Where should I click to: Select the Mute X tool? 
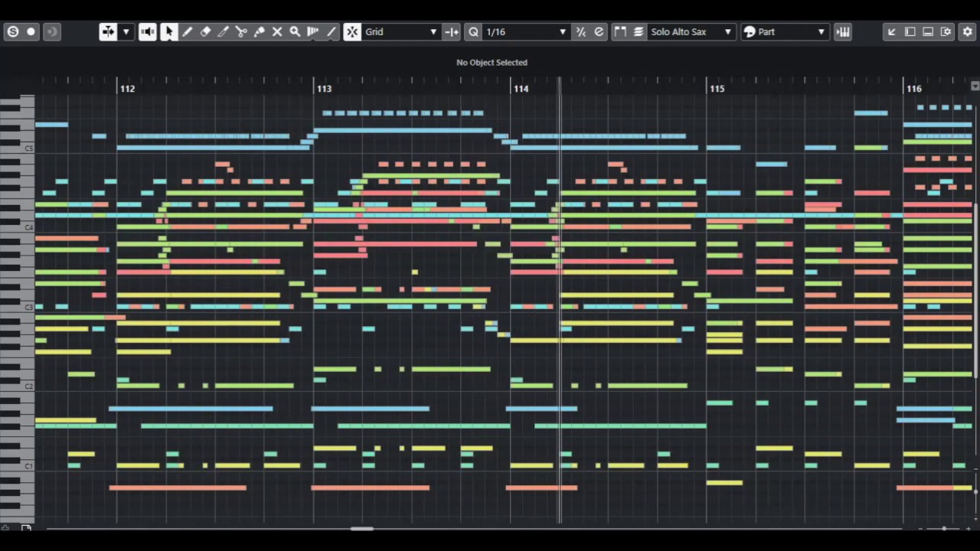pos(277,31)
